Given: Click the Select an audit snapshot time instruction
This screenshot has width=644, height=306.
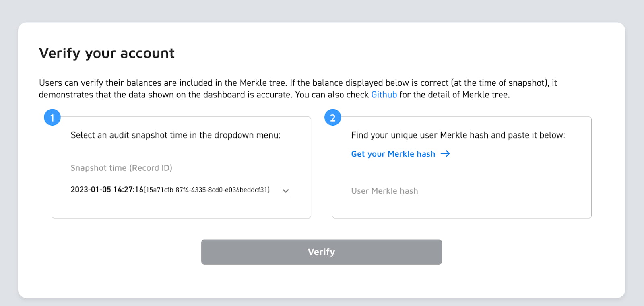Looking at the screenshot, I should (x=175, y=135).
